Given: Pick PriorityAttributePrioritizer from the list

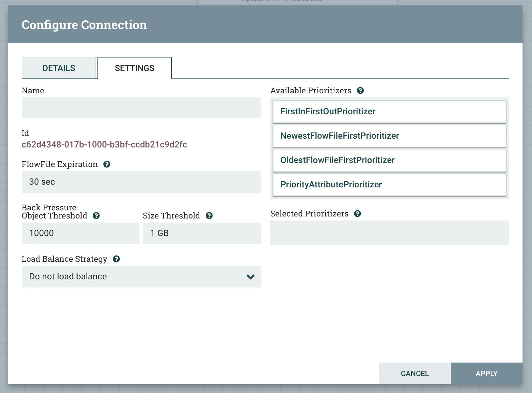Looking at the screenshot, I should (390, 185).
